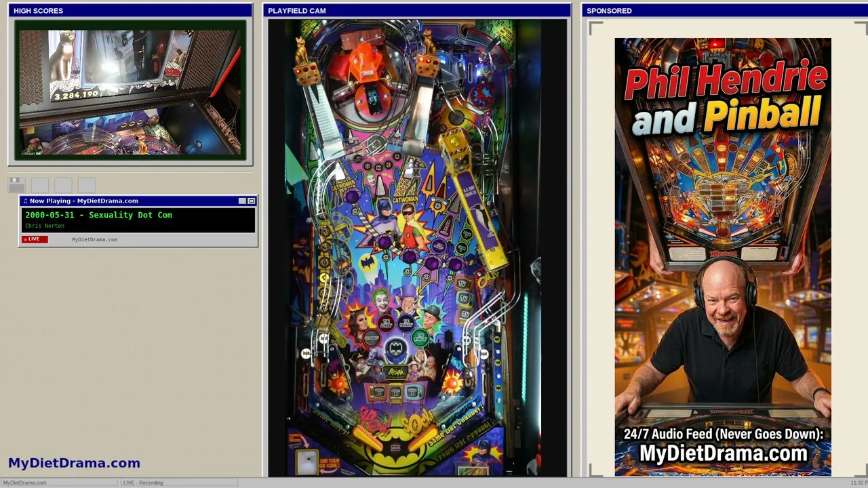This screenshot has height=488, width=868.
Task: Click the 'LIVE - Recording' status bar entry
Action: pyautogui.click(x=179, y=483)
